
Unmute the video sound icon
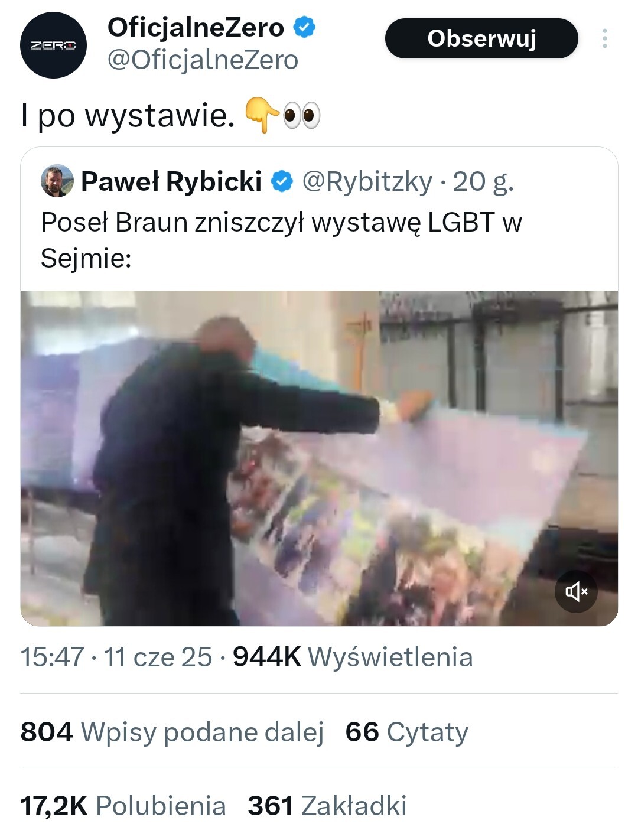click(576, 591)
